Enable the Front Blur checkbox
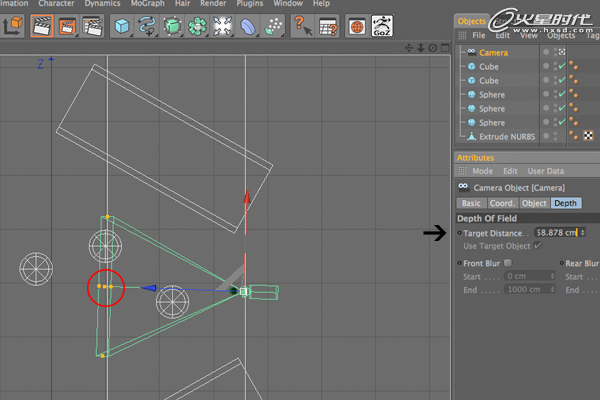600x400 pixels. (x=508, y=263)
